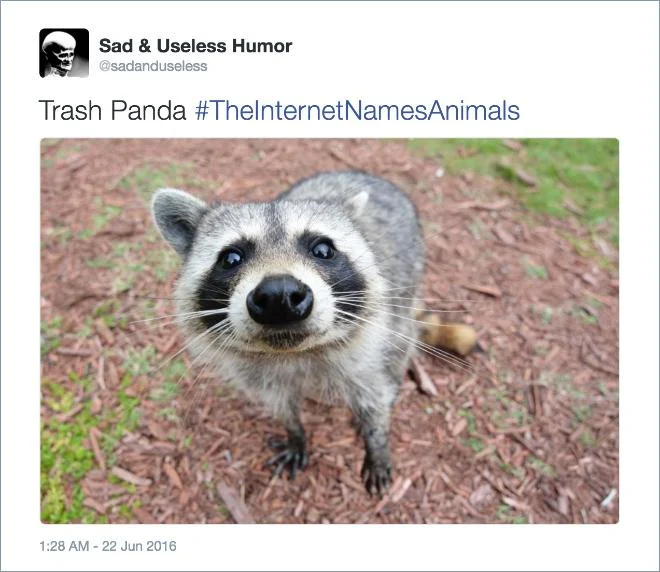Click the raccoon's large gray ear

[177, 219]
